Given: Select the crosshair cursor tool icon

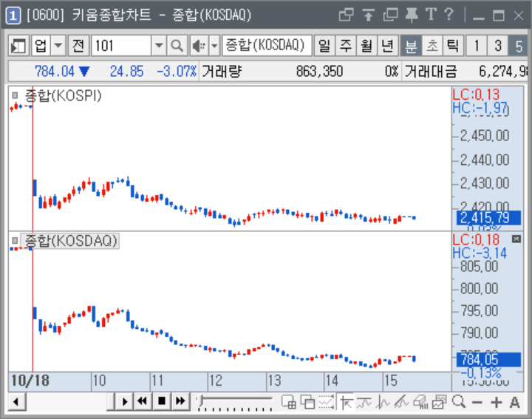Looking at the screenshot, I should point(346,403).
